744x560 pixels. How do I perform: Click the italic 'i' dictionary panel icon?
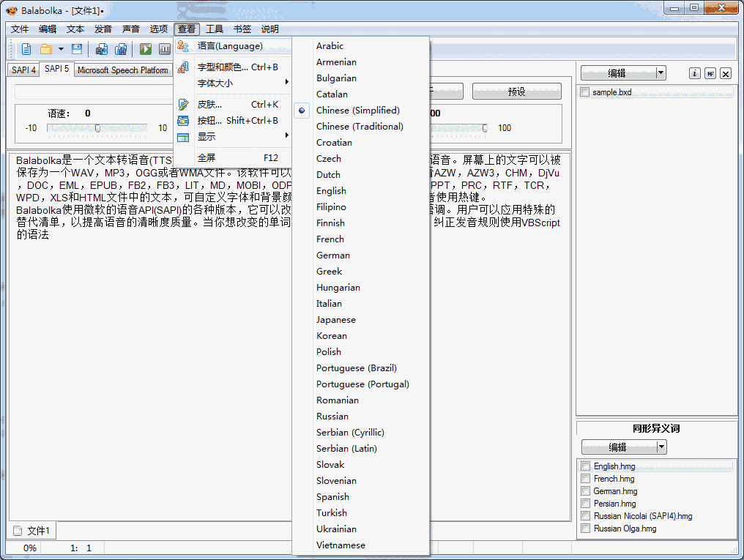(x=695, y=73)
